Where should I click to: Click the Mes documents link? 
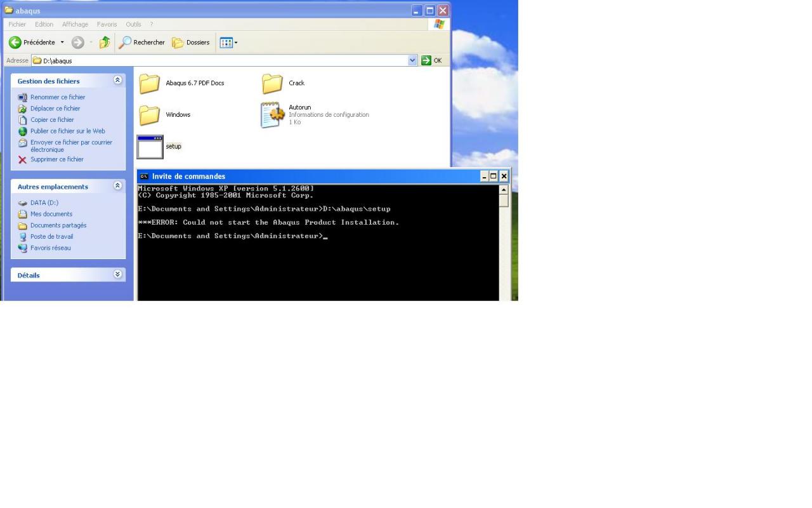(51, 214)
